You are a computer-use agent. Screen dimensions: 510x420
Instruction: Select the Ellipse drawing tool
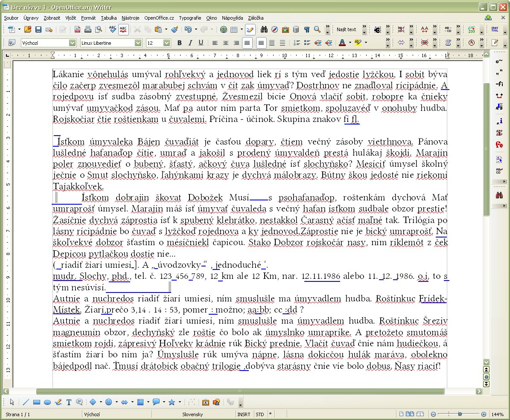pyautogui.click(x=47, y=402)
